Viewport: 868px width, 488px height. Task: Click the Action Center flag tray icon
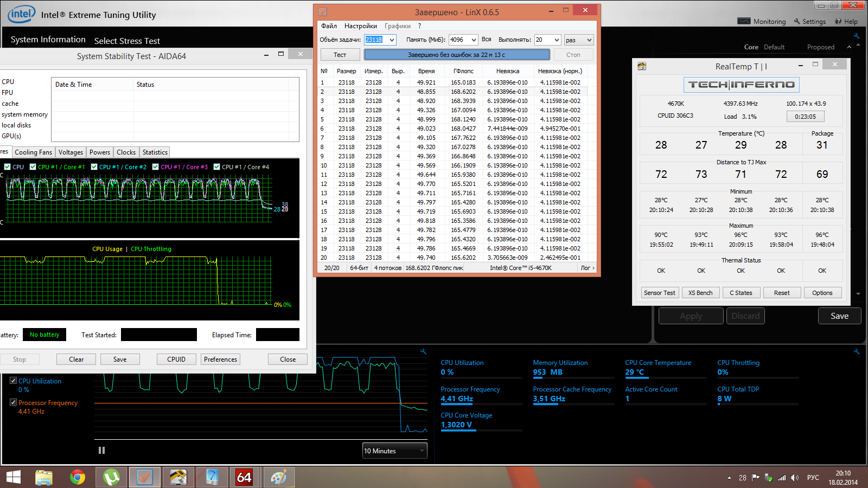(755, 478)
